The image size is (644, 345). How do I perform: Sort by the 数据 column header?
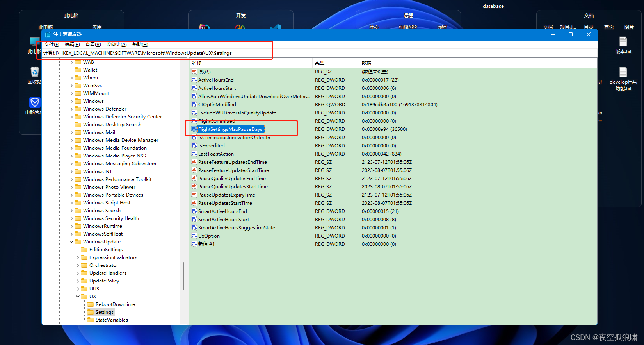click(436, 63)
